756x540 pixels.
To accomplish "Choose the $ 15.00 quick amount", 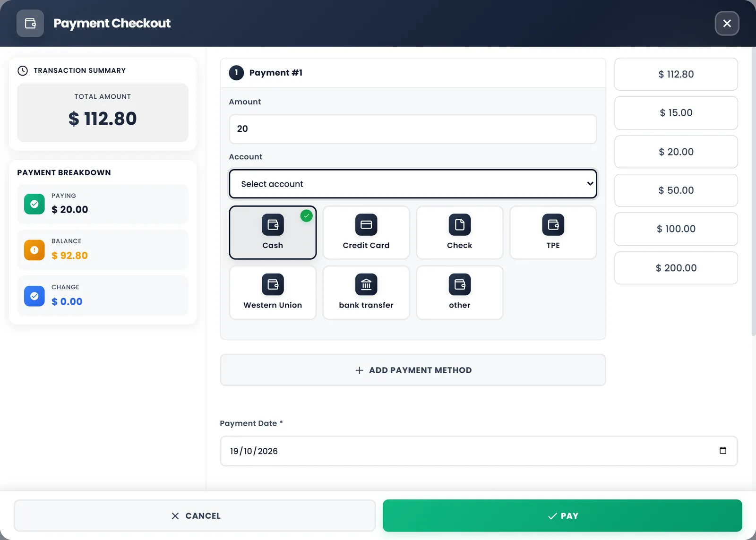I will 676,113.
